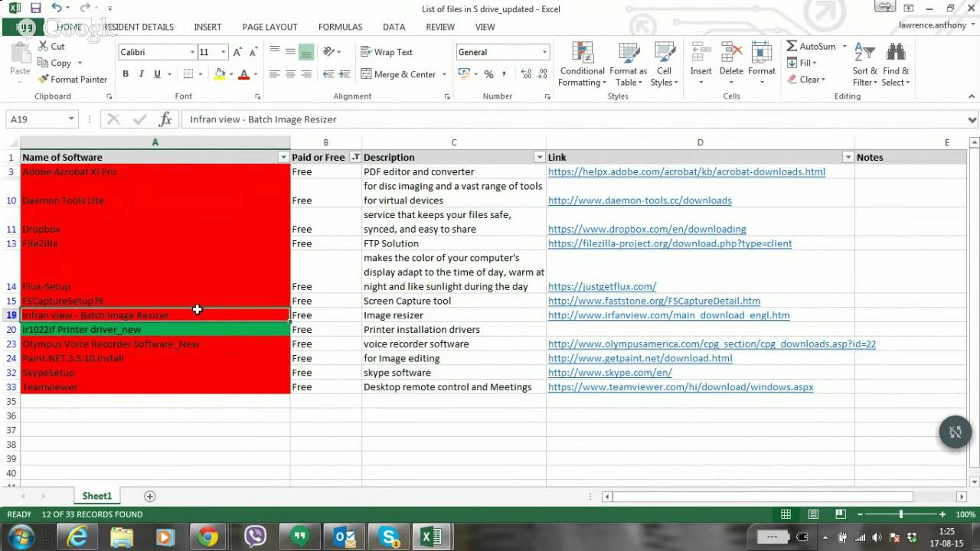Open the justgetflux.com link

[x=603, y=287]
